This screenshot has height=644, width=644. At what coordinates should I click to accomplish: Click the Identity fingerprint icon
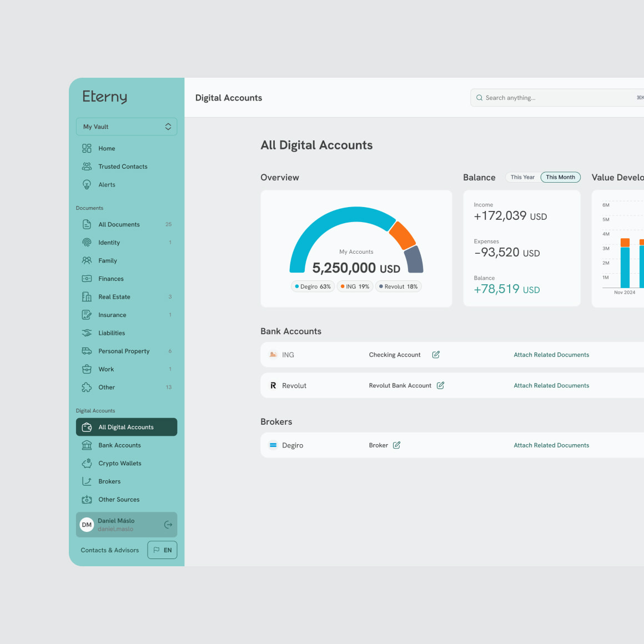[87, 242]
